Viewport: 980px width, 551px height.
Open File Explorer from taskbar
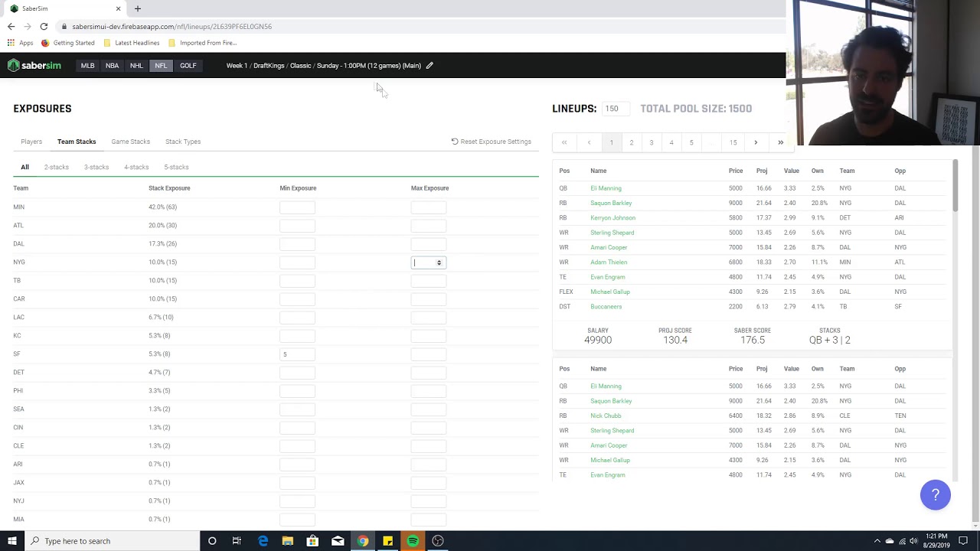287,541
